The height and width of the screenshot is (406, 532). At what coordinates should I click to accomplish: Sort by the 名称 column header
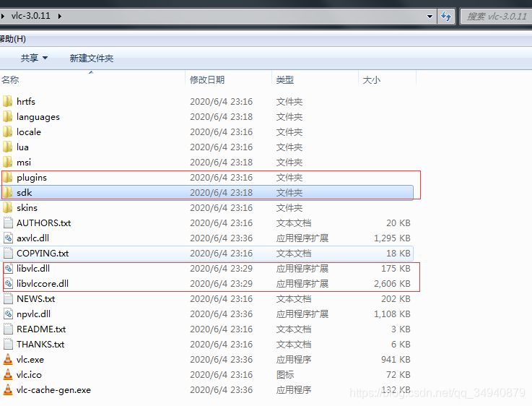pyautogui.click(x=92, y=79)
